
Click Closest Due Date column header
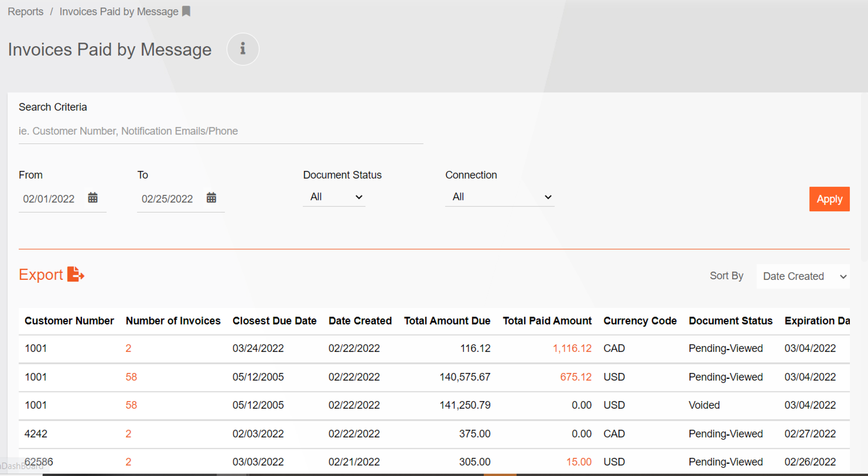tap(275, 321)
